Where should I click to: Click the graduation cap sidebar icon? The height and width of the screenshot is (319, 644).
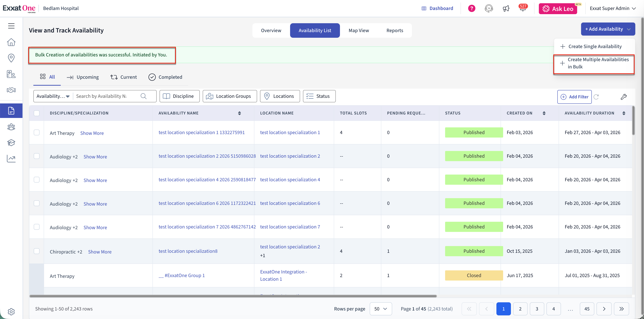coord(11,143)
